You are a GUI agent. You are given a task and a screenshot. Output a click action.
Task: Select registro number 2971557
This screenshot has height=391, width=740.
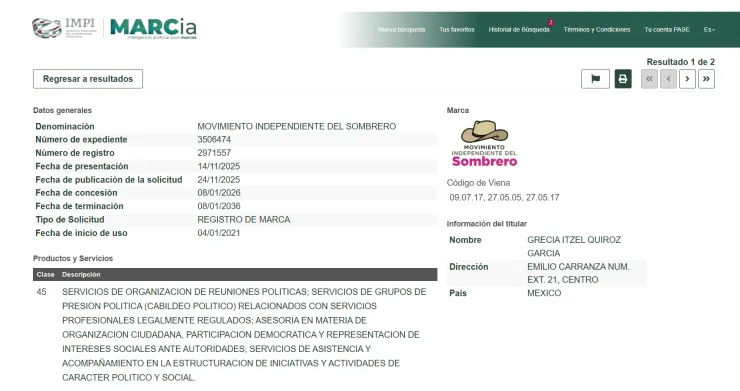[x=214, y=153]
